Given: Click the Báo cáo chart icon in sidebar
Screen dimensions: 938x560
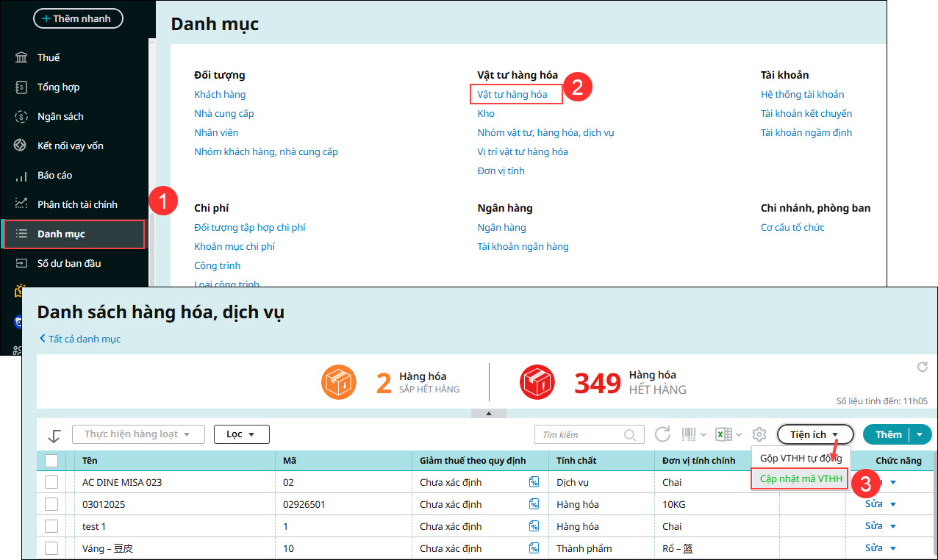Looking at the screenshot, I should coord(21,176).
